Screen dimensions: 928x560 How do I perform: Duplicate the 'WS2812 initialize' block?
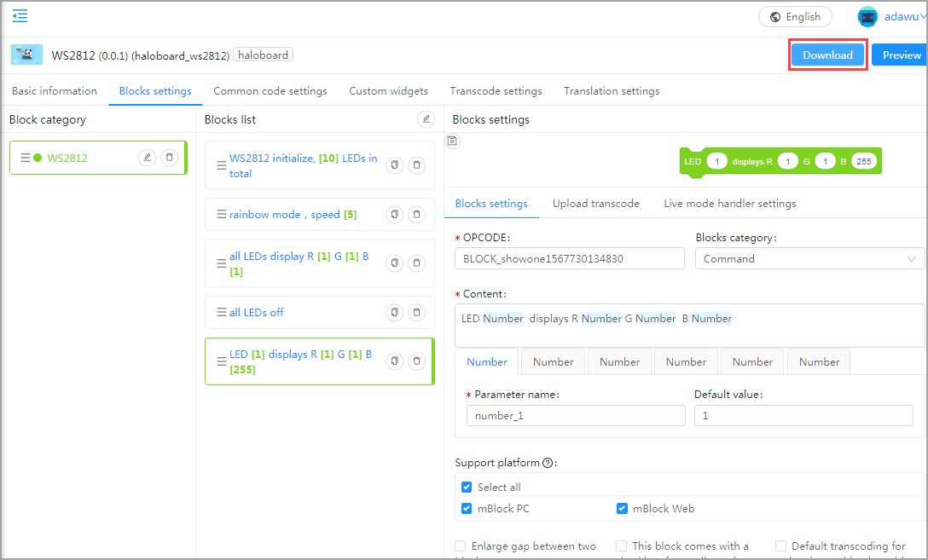[x=394, y=165]
